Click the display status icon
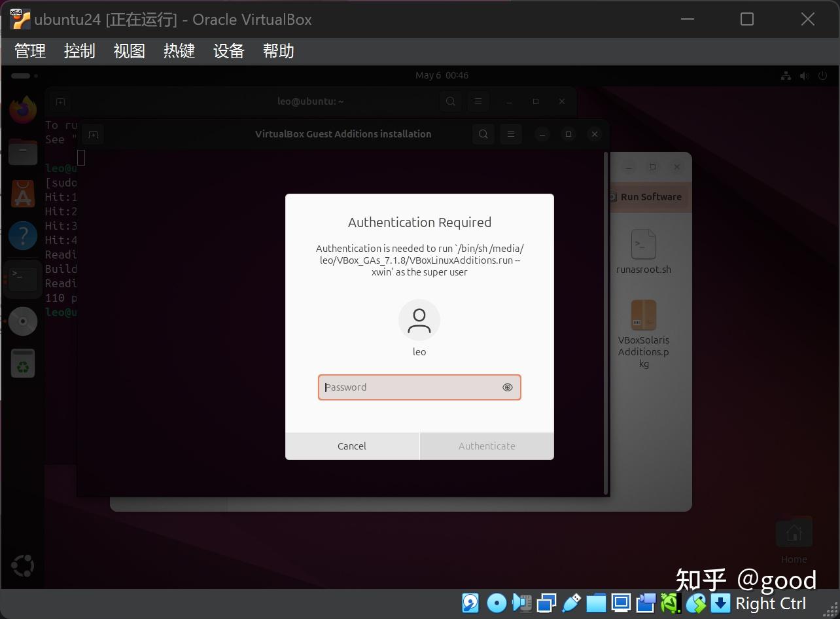This screenshot has width=840, height=619. (x=620, y=603)
